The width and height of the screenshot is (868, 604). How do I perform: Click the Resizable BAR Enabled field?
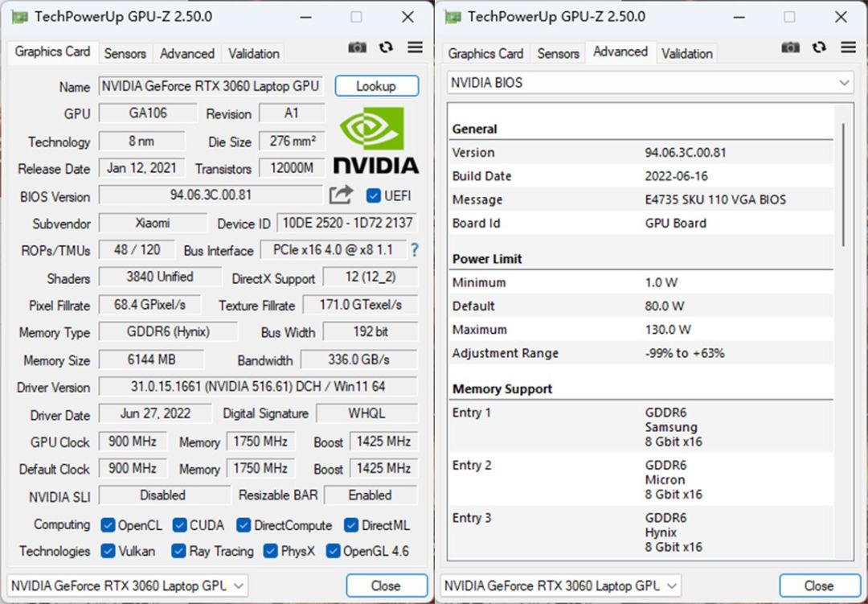pos(371,495)
